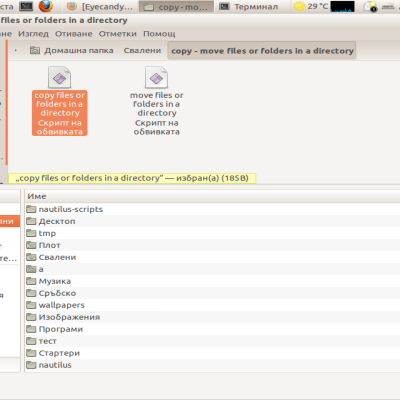This screenshot has height=400, width=400.
Task: Open the Отметки menu
Action: coord(118,34)
